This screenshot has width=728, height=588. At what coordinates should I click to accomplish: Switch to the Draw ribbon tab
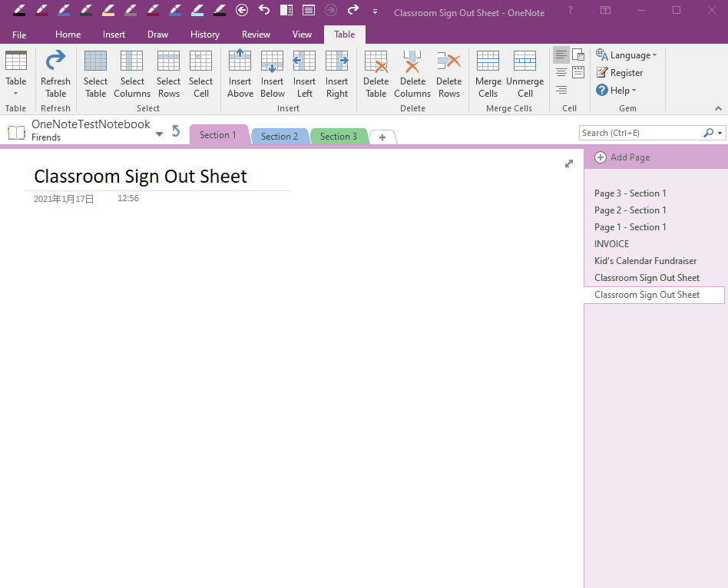click(158, 35)
